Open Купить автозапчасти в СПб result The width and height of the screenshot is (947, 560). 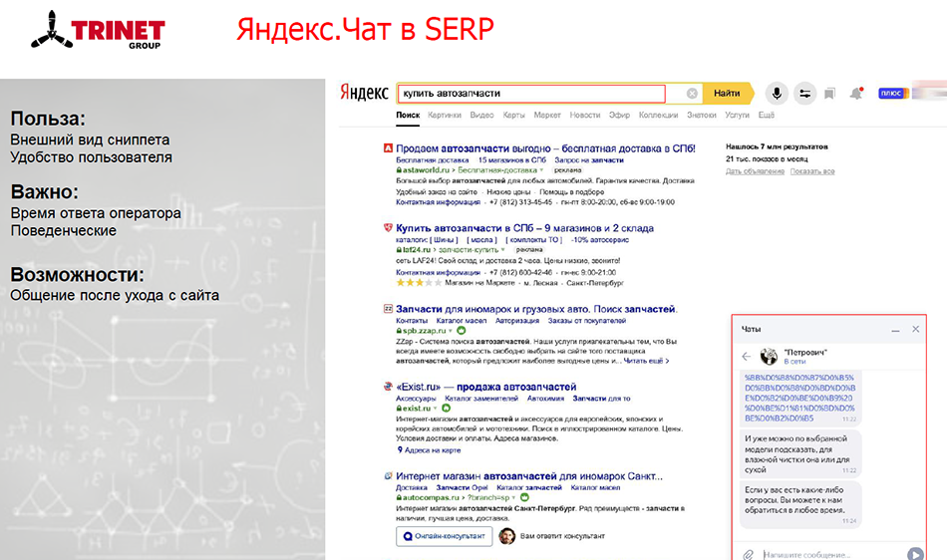524,228
